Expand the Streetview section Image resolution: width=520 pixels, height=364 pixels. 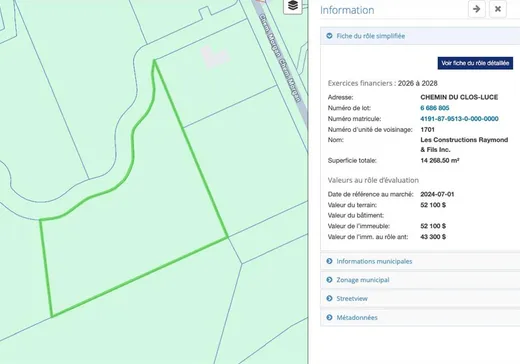click(420, 299)
